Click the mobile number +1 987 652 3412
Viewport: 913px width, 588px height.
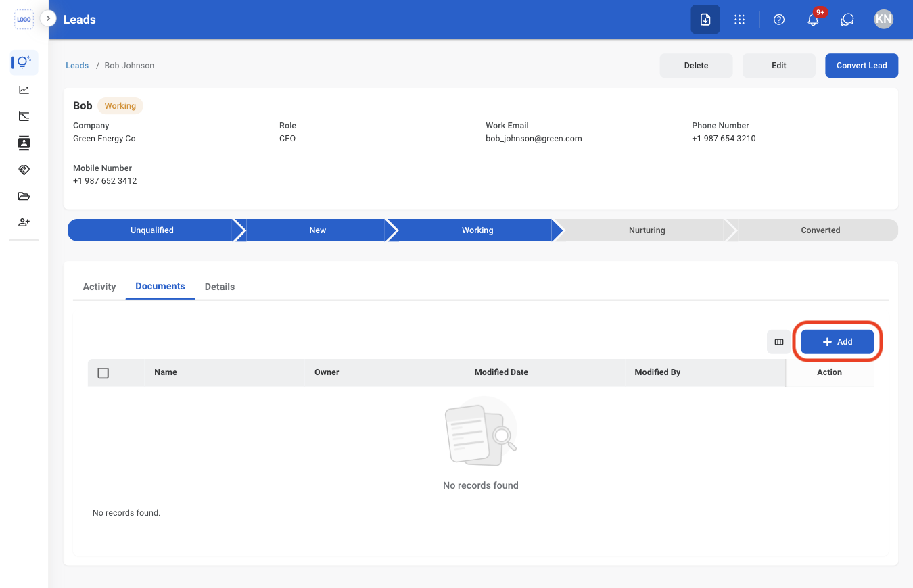tap(105, 181)
